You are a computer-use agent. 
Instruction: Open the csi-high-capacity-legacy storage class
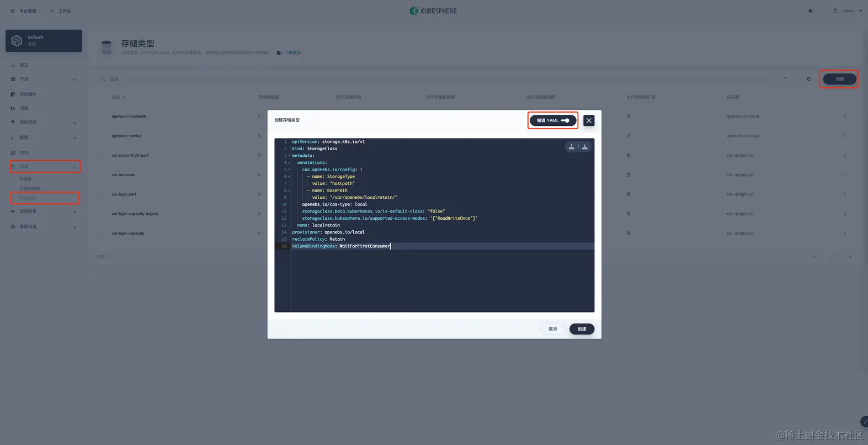[135, 214]
